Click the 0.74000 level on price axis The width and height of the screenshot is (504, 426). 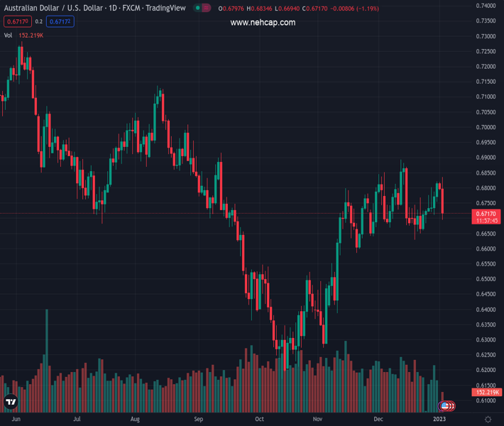[x=486, y=6]
